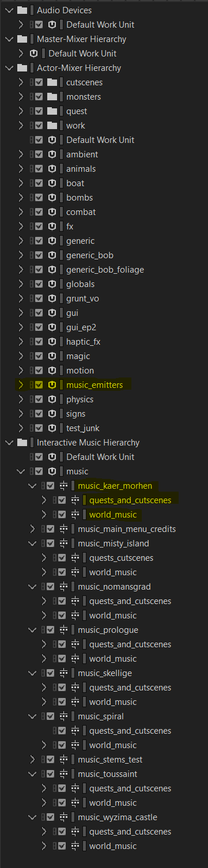Select world_music under music_skellige

113,702
